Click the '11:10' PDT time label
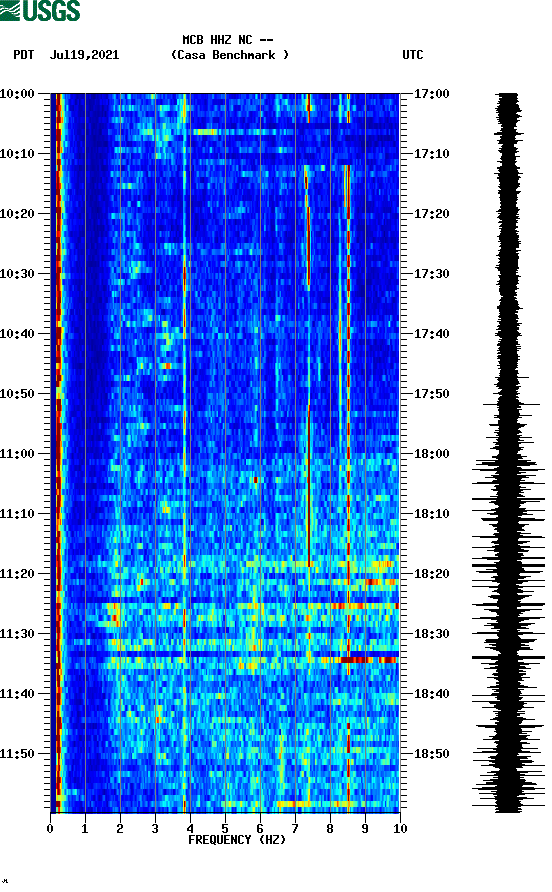 [x=17, y=514]
